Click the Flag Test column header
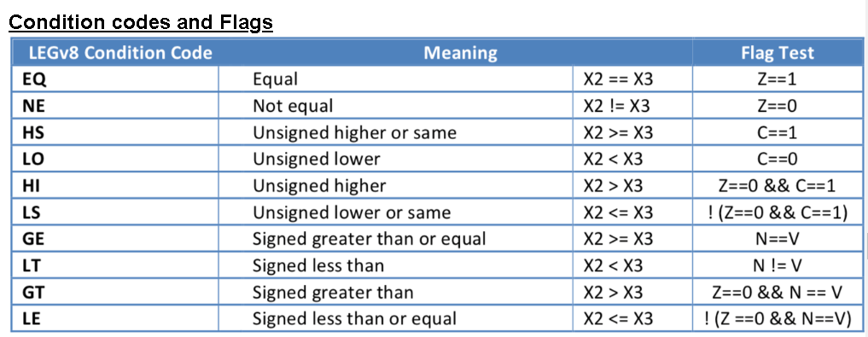868x337 pixels. [778, 53]
